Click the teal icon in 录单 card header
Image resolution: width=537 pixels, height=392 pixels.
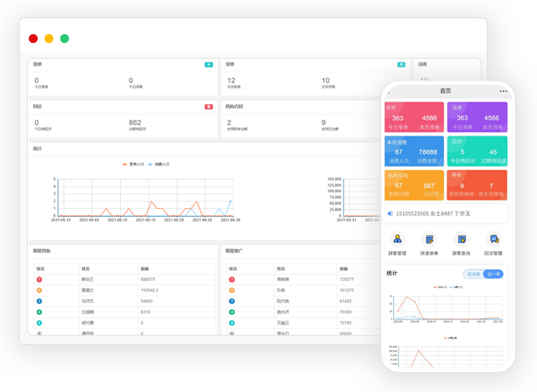point(208,65)
